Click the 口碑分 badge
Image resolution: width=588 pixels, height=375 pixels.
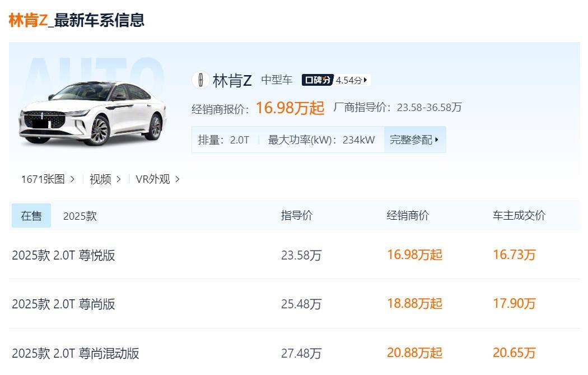point(318,80)
